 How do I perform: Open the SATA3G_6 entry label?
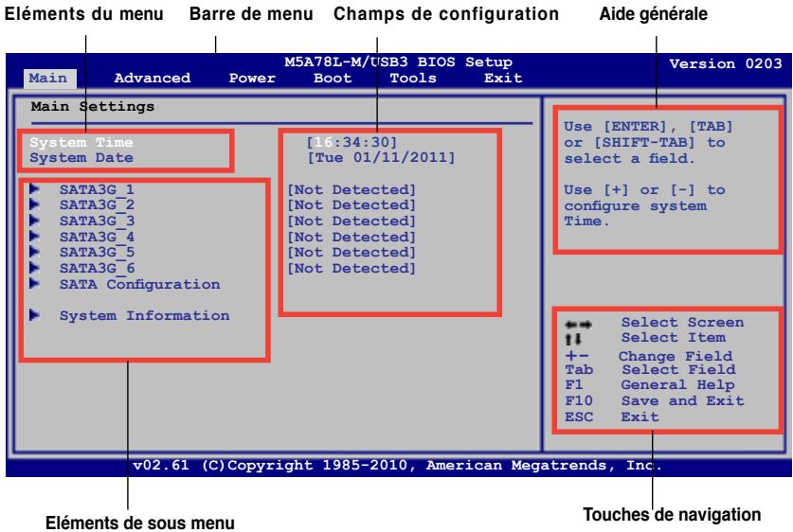pyautogui.click(x=97, y=268)
